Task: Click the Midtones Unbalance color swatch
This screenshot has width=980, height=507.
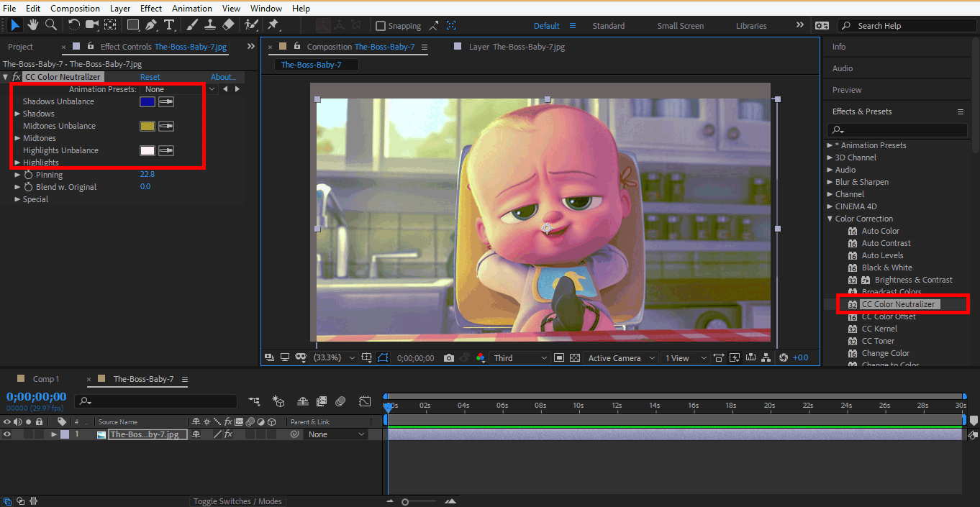Action: pos(147,127)
